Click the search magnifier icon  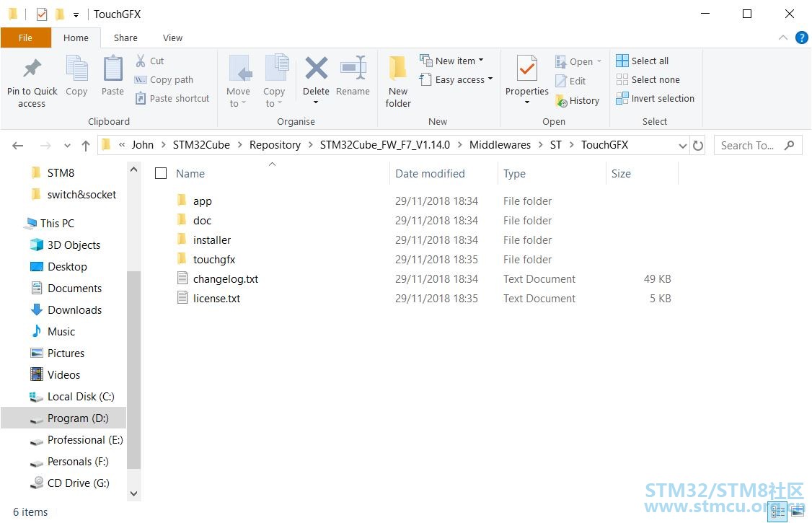pyautogui.click(x=789, y=146)
